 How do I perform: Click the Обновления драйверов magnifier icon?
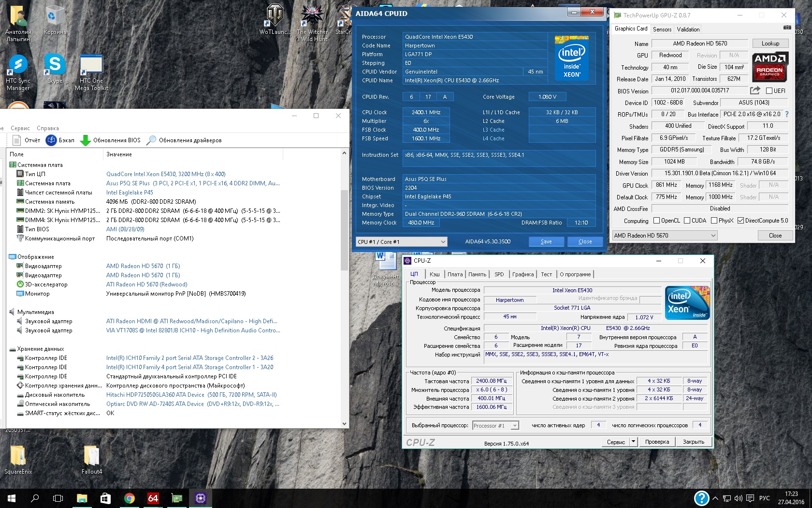point(151,140)
